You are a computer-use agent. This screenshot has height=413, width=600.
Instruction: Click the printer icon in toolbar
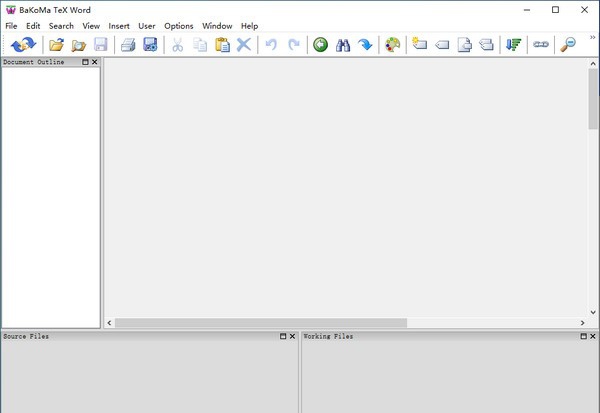tap(128, 45)
